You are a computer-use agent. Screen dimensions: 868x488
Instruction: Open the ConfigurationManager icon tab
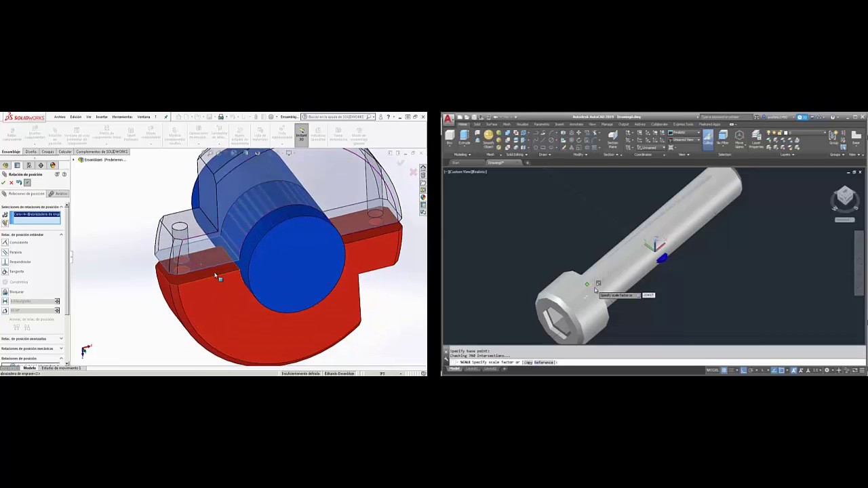[x=29, y=165]
